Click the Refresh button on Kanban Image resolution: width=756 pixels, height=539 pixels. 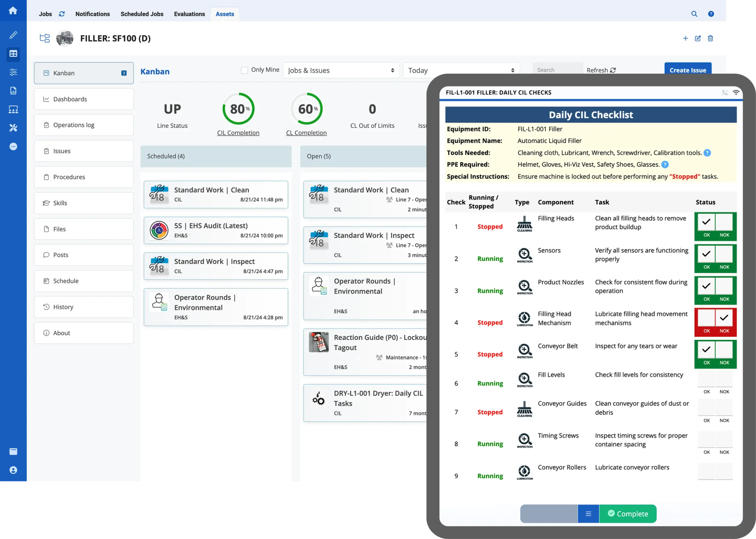pyautogui.click(x=601, y=70)
